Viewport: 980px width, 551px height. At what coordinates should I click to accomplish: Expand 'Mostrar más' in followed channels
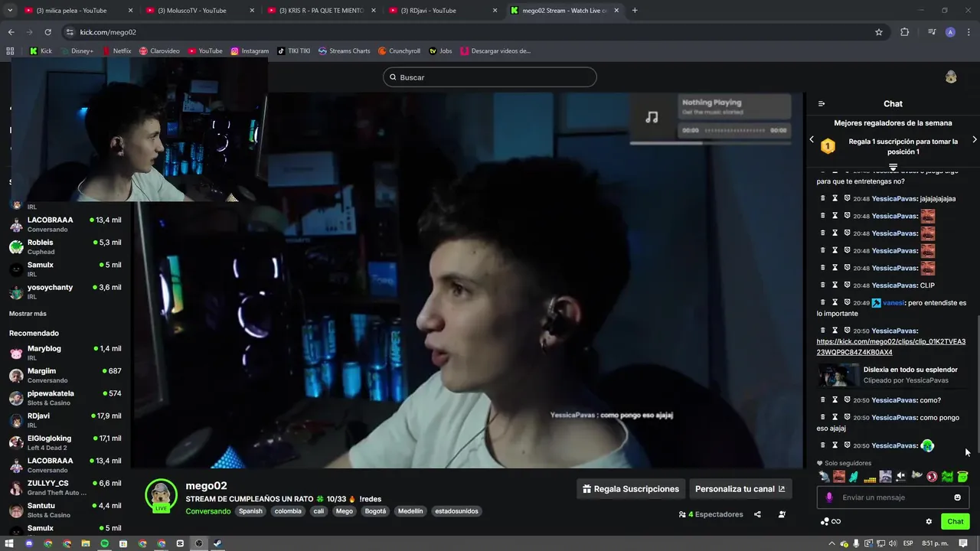(28, 314)
